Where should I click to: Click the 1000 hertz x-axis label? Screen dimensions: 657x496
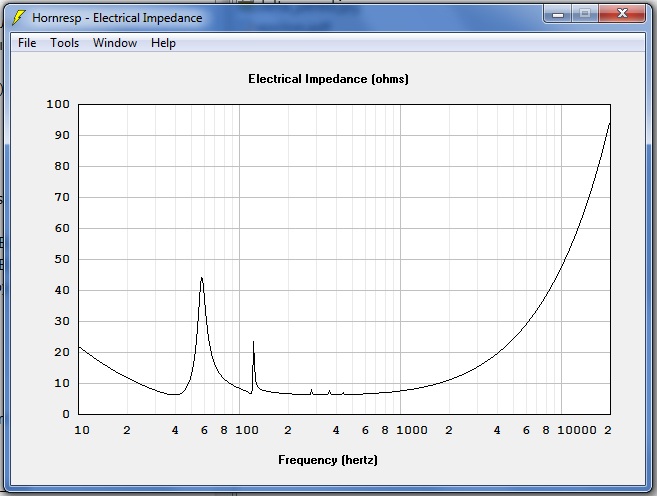412,430
